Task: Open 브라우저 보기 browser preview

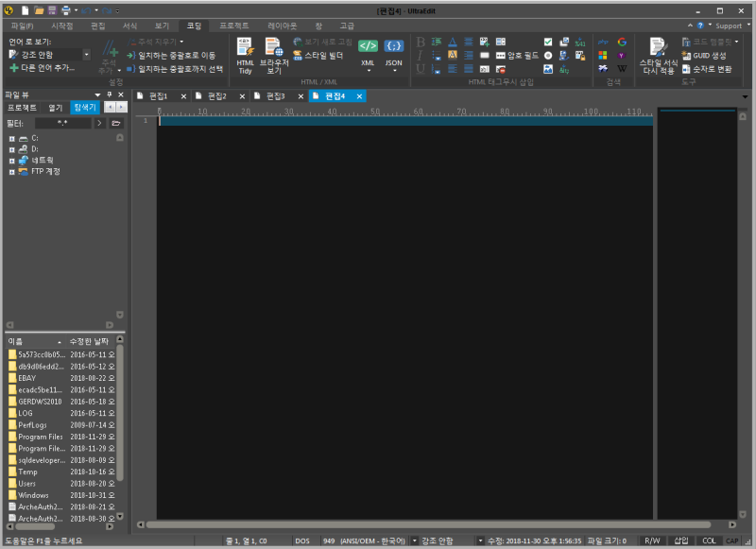Action: (274, 56)
